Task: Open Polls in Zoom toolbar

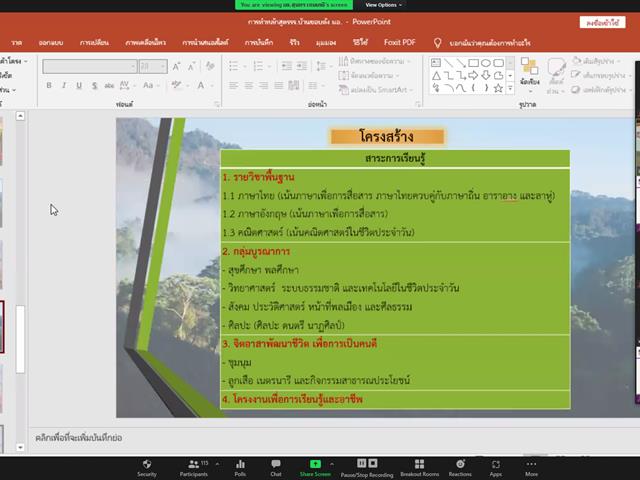Action: [x=240, y=468]
